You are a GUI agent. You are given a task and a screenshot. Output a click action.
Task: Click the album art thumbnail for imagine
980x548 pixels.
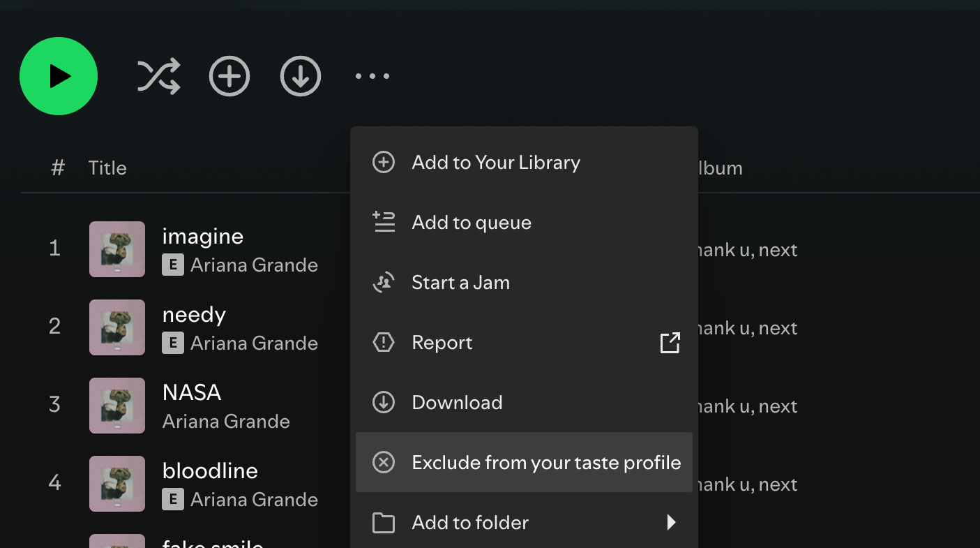[117, 249]
